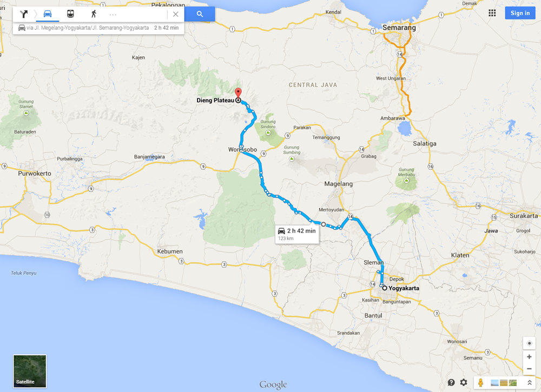This screenshot has height=392, width=541.
Task: Click the blue search magnifier button
Action: (x=200, y=14)
